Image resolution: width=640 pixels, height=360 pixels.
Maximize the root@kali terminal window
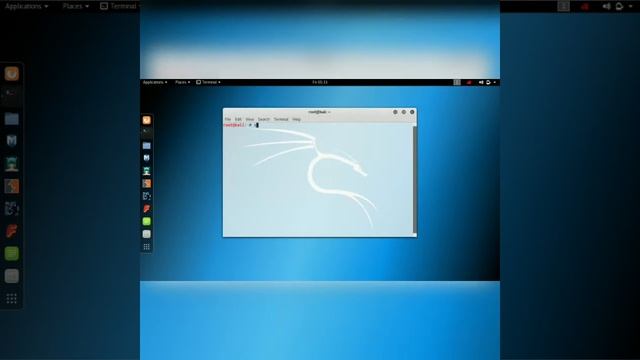(404, 112)
